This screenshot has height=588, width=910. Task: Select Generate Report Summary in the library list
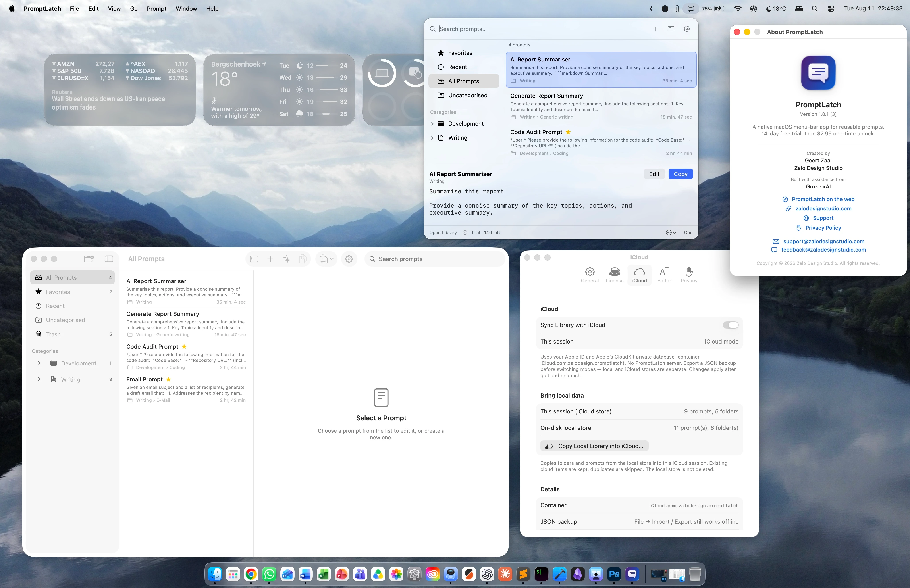(x=186, y=324)
